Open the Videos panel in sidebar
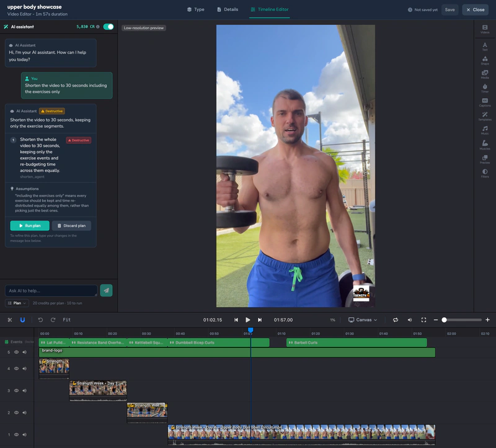 point(485,29)
